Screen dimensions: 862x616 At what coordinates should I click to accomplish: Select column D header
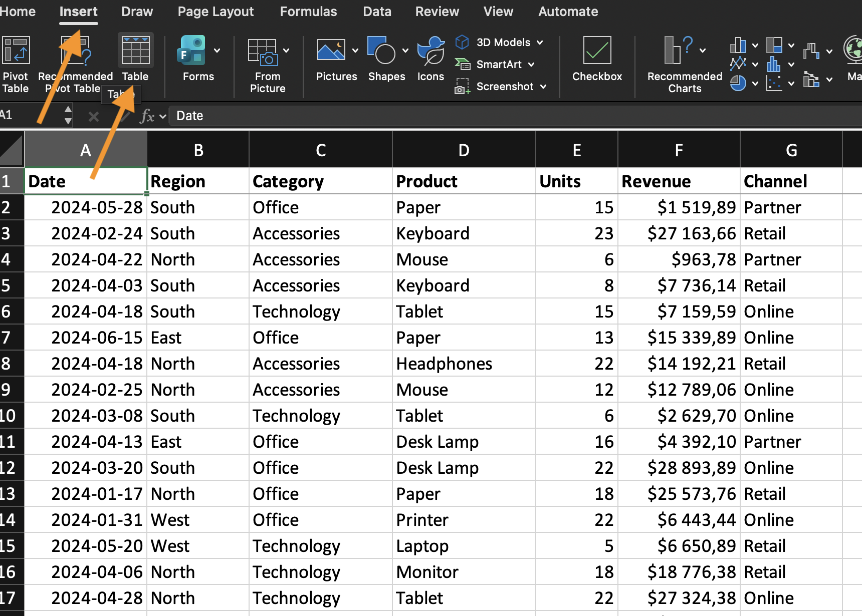(464, 150)
